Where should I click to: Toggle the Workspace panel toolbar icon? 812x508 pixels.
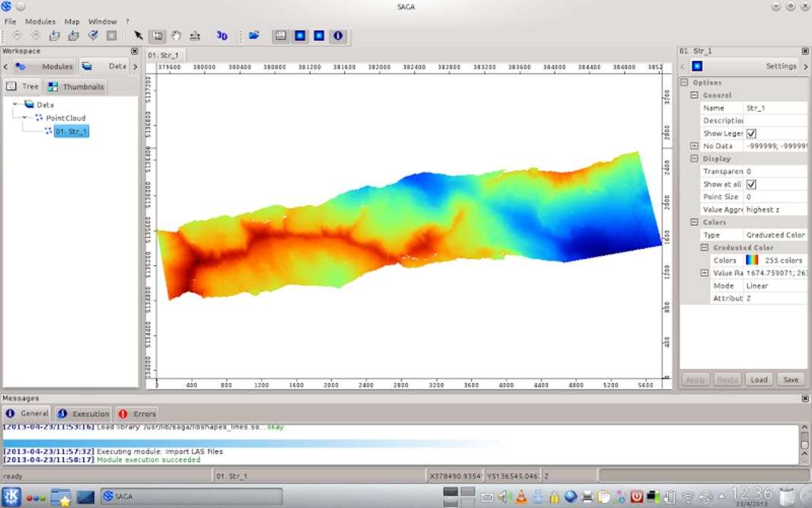[x=281, y=35]
